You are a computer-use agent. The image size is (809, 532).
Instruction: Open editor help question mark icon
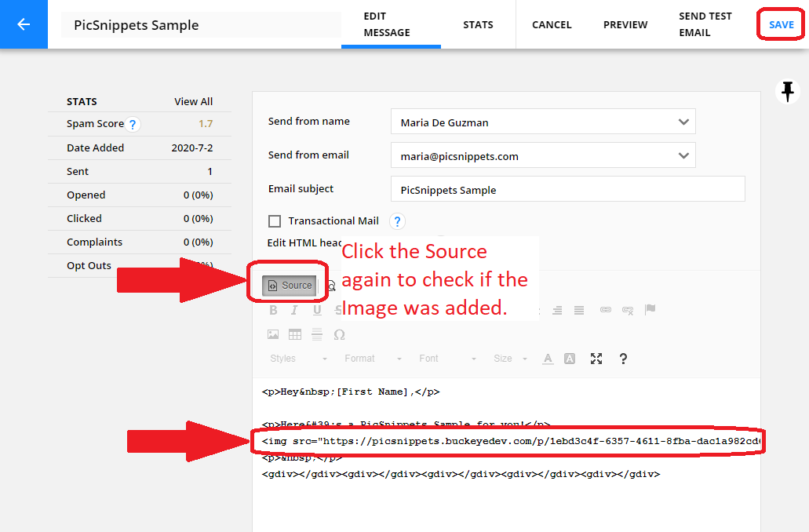pos(623,359)
